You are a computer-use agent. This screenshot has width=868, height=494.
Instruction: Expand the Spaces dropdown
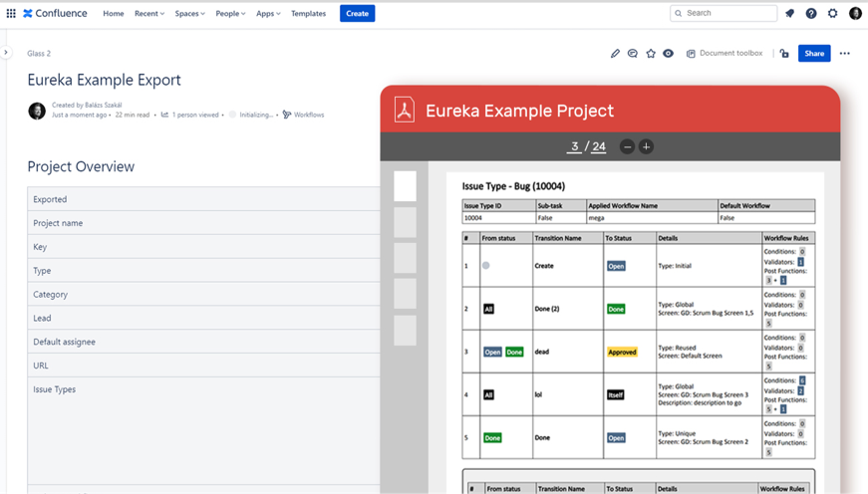[189, 14]
